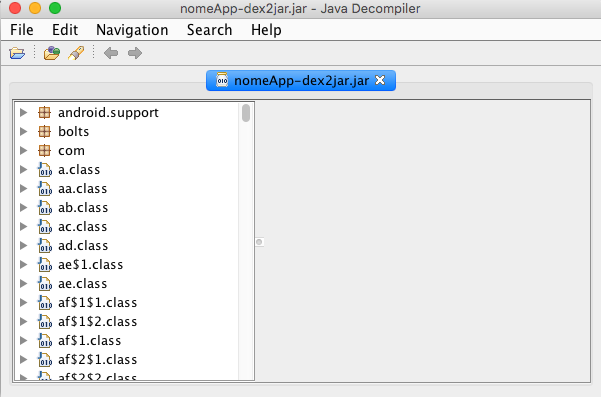Expand the af$1.class tree node

click(24, 340)
